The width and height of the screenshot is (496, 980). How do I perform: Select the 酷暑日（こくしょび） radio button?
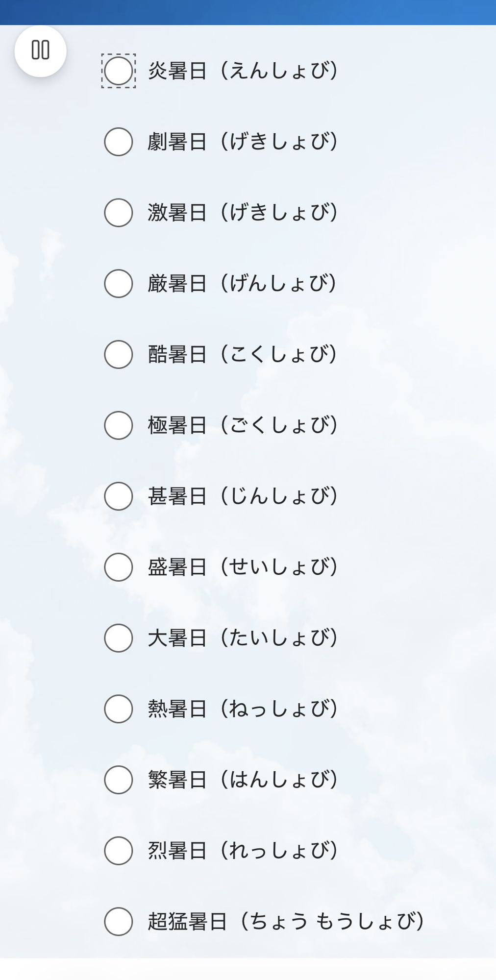point(119,354)
